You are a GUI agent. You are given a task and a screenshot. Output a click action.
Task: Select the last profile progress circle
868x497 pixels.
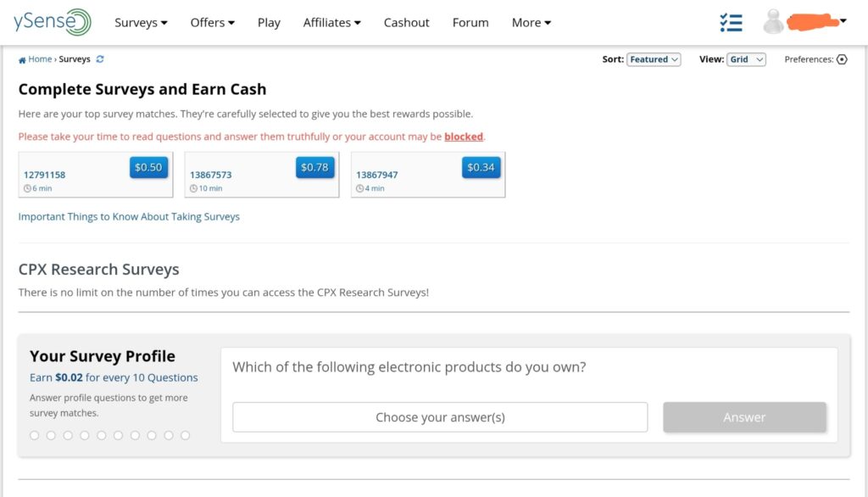pos(186,435)
